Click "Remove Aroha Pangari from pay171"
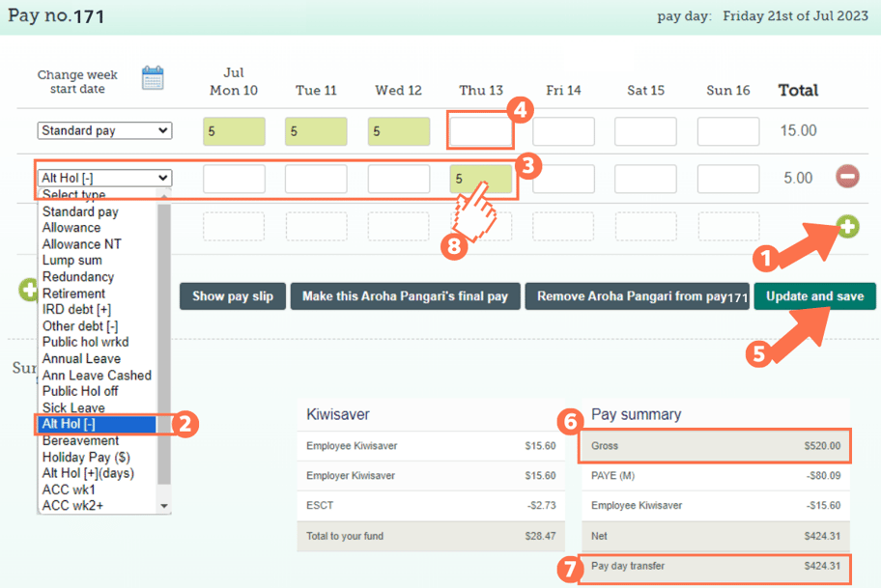 637,295
